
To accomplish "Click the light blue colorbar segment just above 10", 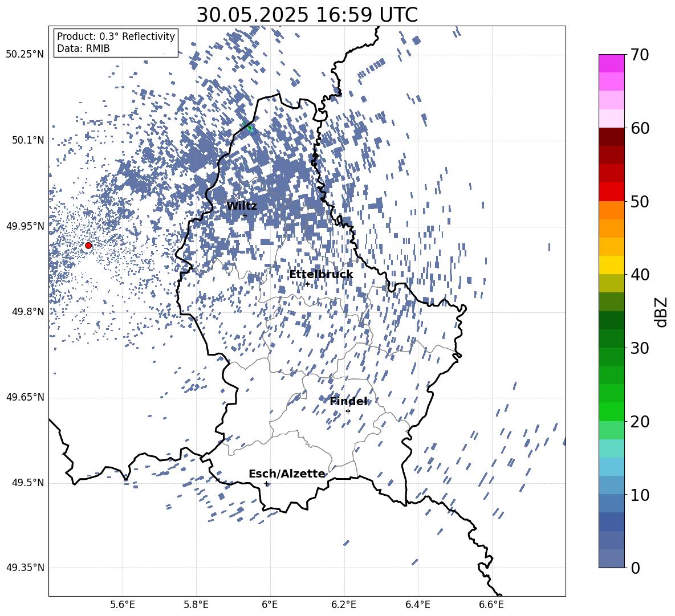I will point(612,486).
